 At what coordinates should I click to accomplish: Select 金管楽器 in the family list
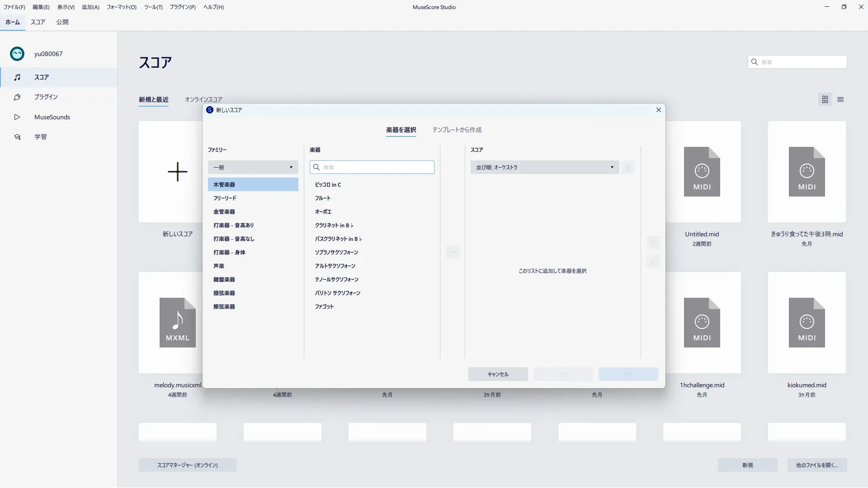[224, 212]
